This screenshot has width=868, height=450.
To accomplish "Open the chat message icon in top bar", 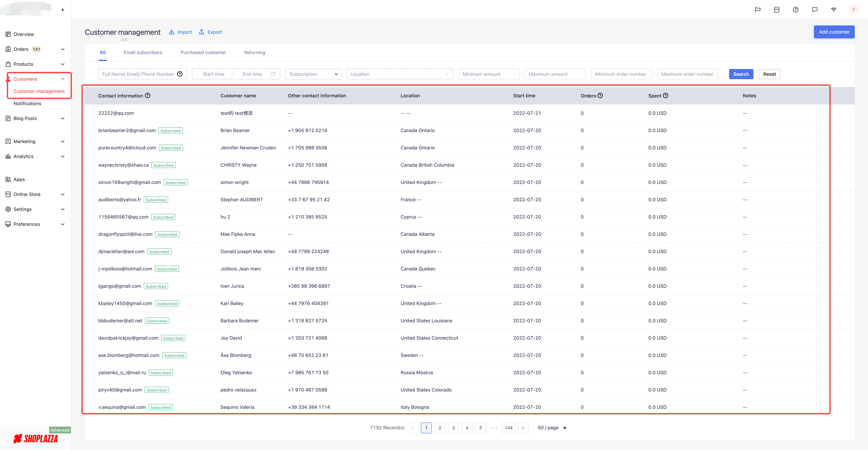I will [814, 10].
